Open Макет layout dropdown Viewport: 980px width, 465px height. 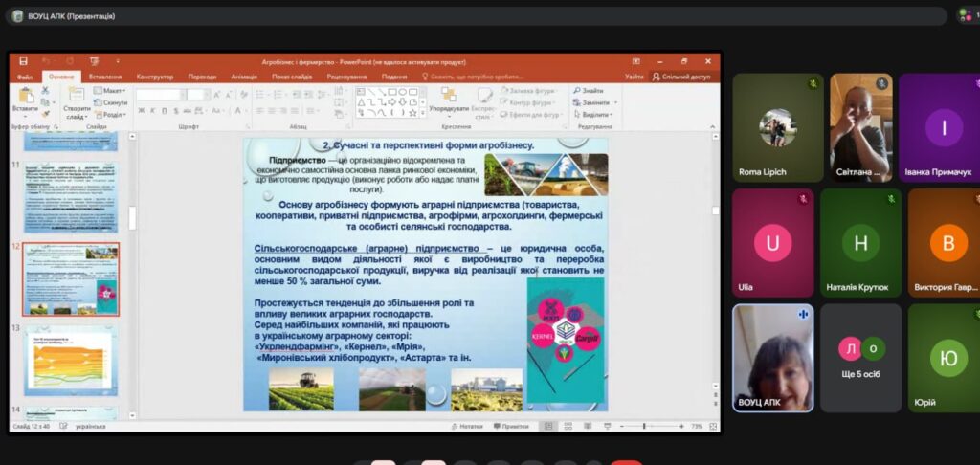point(110,91)
